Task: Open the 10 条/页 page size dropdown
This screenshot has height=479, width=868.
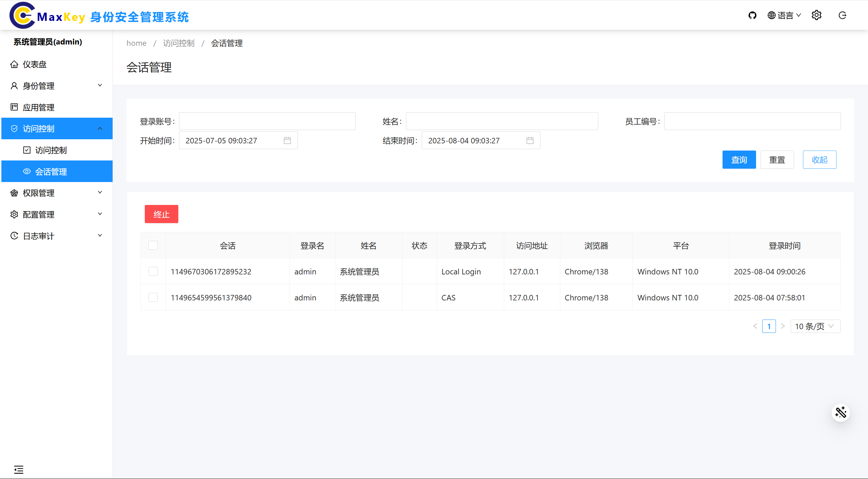Action: 815,326
